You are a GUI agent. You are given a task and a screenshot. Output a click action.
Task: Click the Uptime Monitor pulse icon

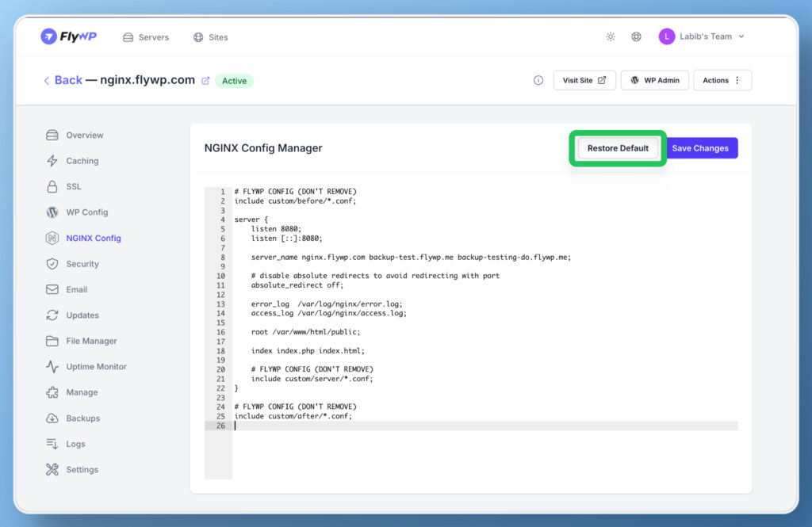tap(52, 366)
